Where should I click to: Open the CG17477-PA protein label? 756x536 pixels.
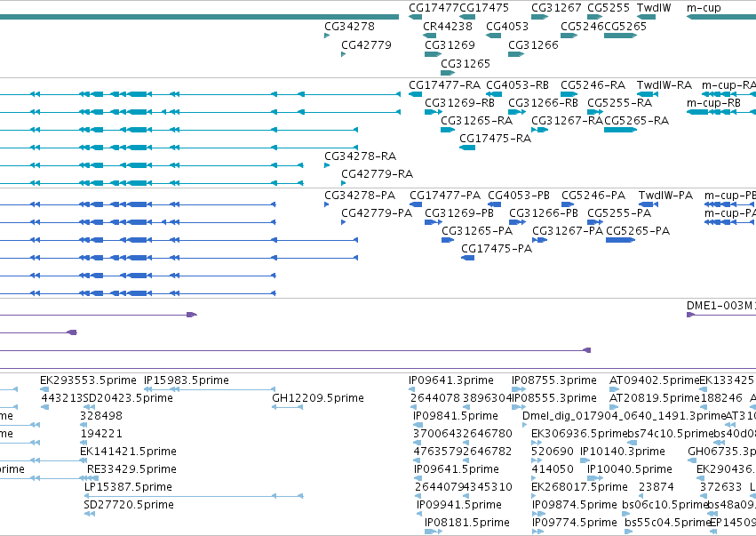445,196
